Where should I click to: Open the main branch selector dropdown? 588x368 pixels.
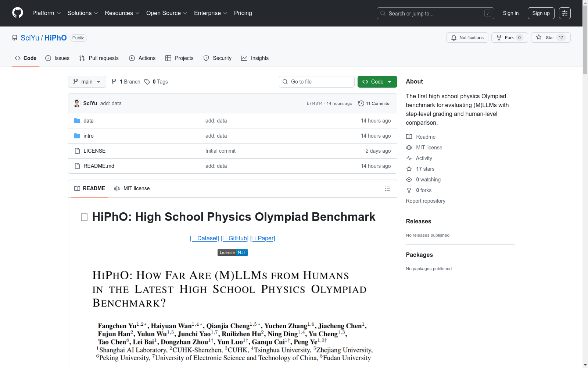[87, 82]
